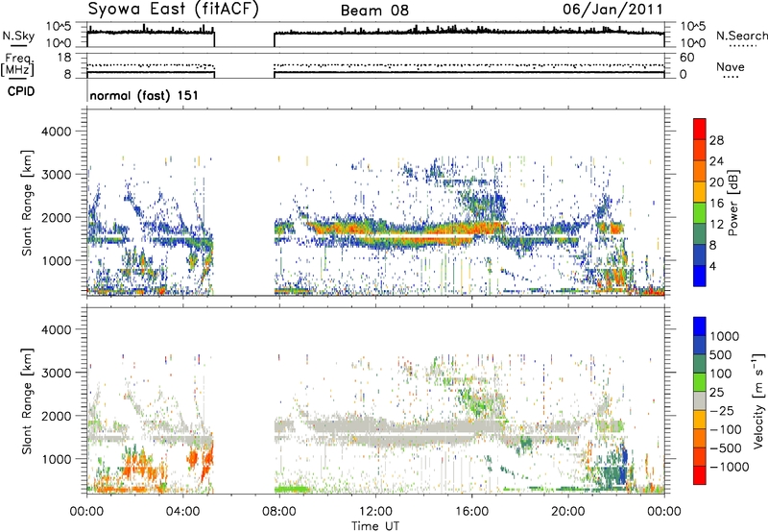Image resolution: width=768 pixels, height=532 pixels.
Task: Click the 04:00 time tick label
Action: pos(183,512)
